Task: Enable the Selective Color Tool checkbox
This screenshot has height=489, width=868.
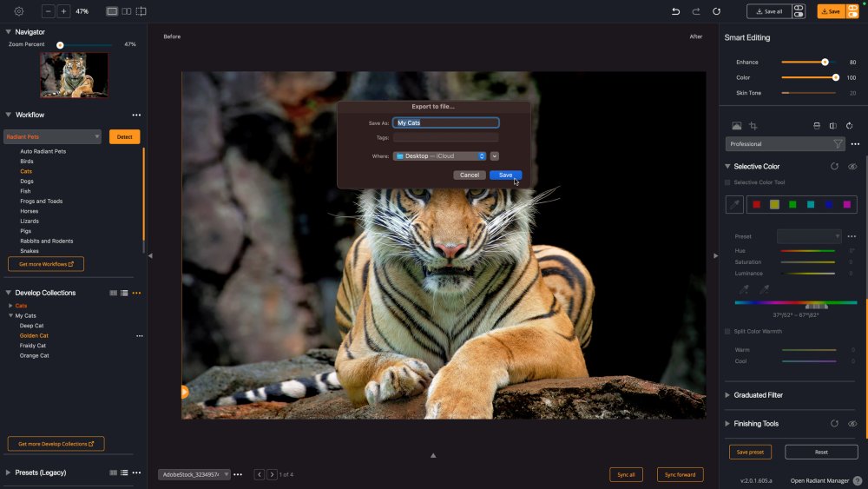Action: click(727, 182)
